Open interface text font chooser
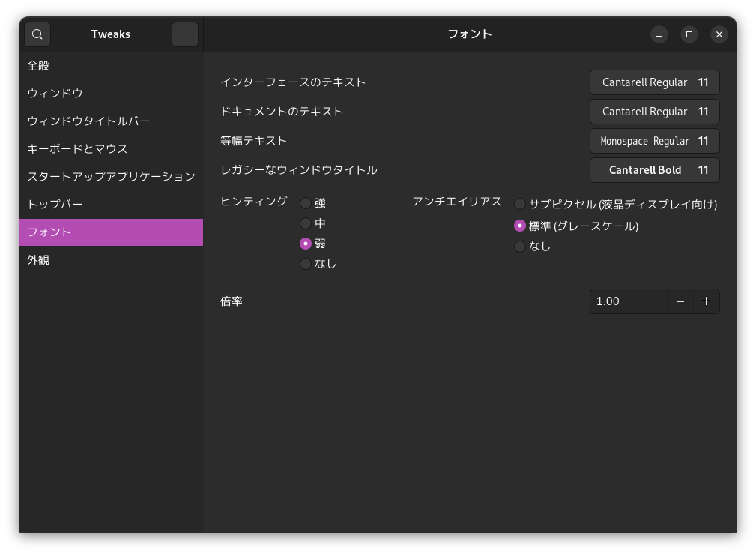Image resolution: width=756 pixels, height=554 pixels. pos(654,82)
